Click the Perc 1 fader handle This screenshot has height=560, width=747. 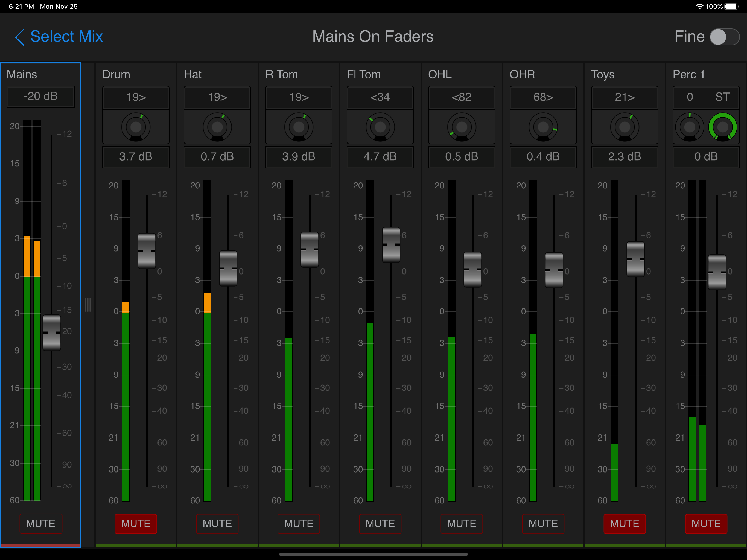click(x=717, y=272)
